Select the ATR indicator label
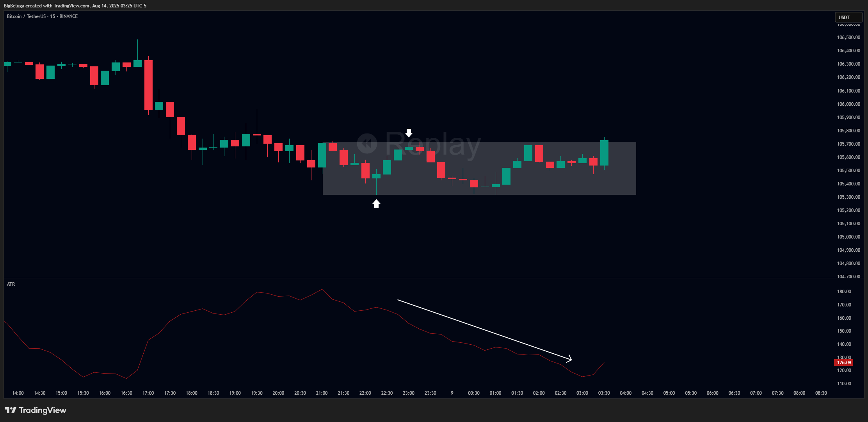Screen dimensions: 868x422 click(x=11, y=284)
